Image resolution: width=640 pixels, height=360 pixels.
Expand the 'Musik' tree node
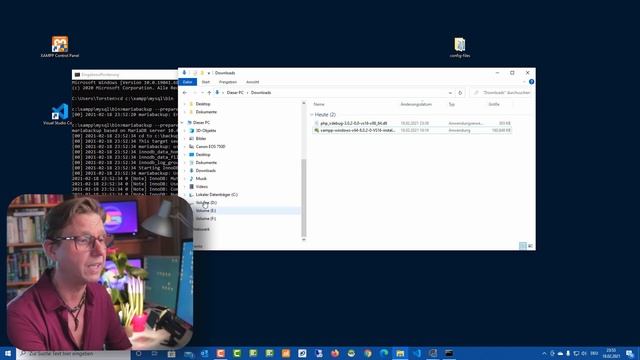pos(185,178)
